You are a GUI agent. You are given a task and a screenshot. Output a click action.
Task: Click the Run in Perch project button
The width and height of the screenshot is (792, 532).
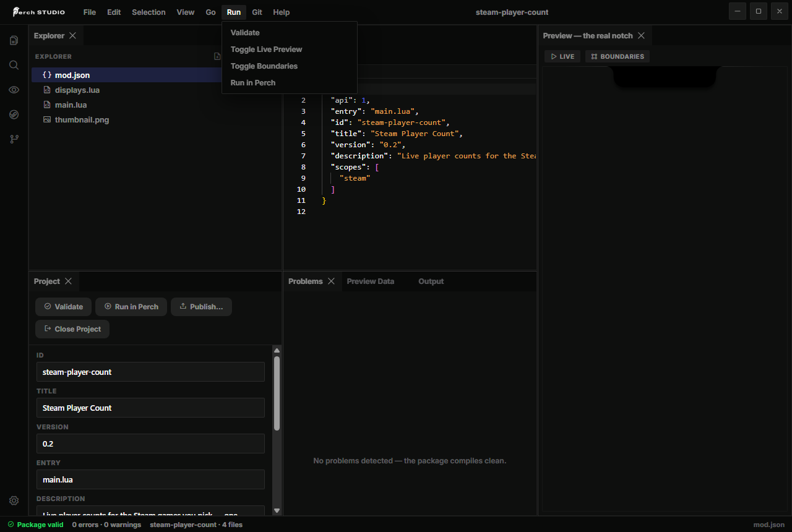(131, 307)
